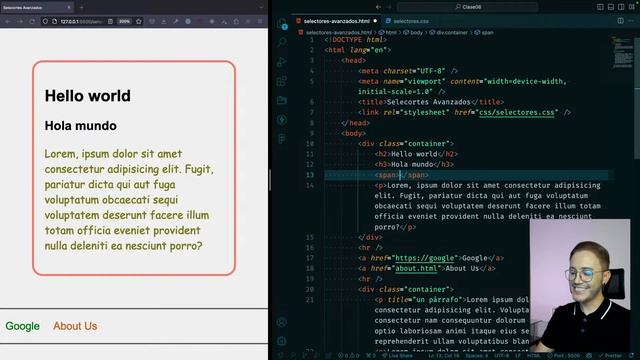Switch to the selectores-avanzados.html tab
Viewport: 640px width, 360px height.
click(336, 21)
